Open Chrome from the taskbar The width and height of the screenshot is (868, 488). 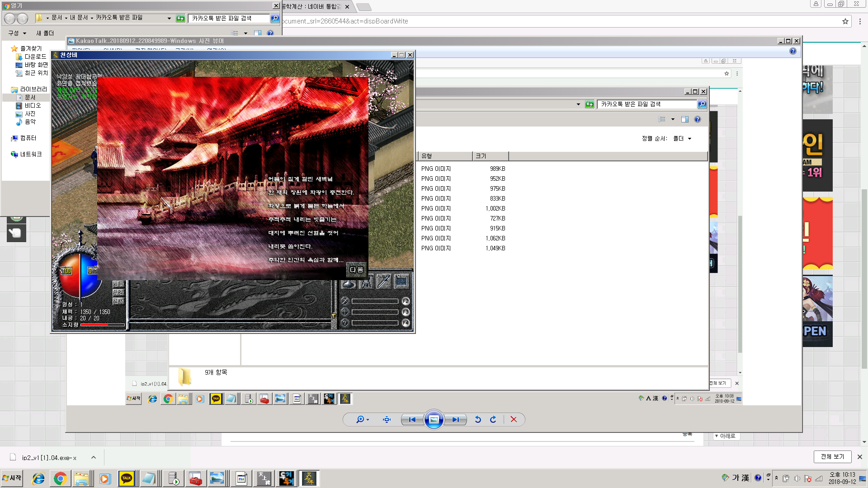point(60,478)
